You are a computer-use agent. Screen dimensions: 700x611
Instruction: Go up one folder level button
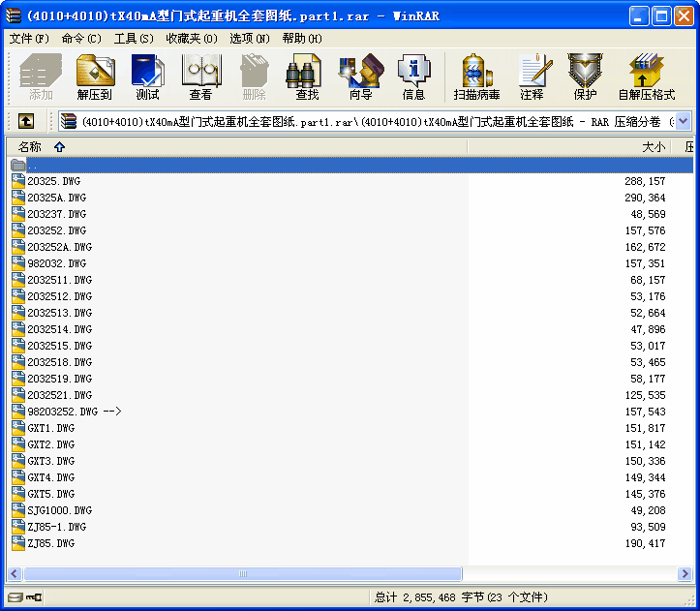point(26,121)
